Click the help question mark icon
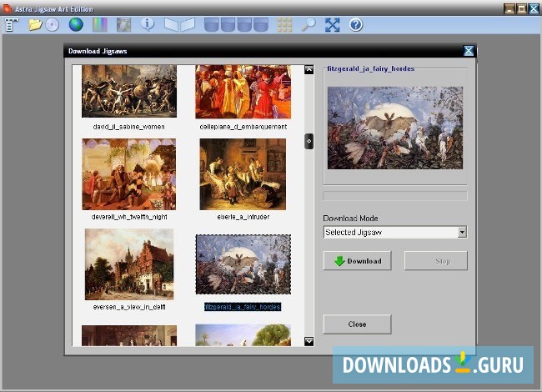542x392 pixels. tap(356, 25)
